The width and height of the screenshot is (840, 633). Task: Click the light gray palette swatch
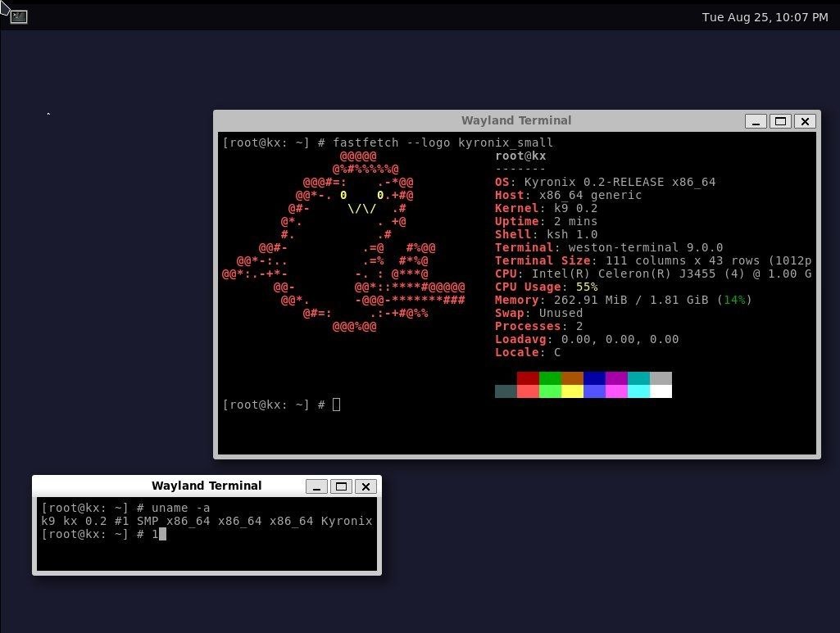point(661,378)
